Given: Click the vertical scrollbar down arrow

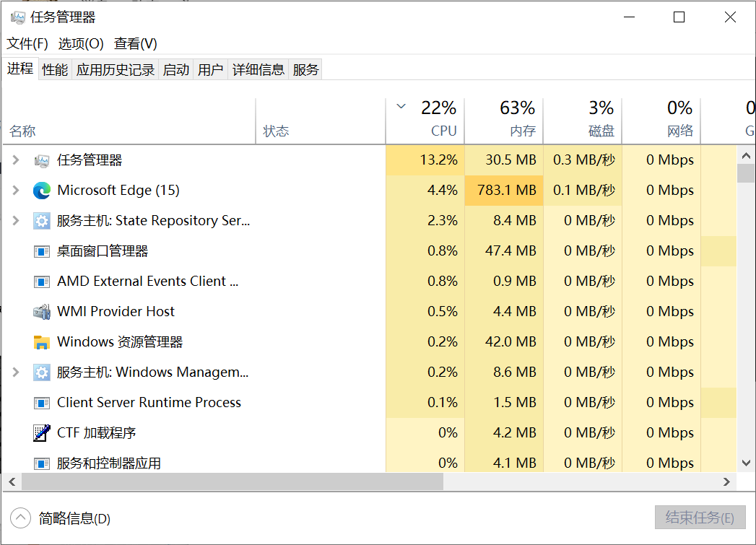Looking at the screenshot, I should click(746, 462).
